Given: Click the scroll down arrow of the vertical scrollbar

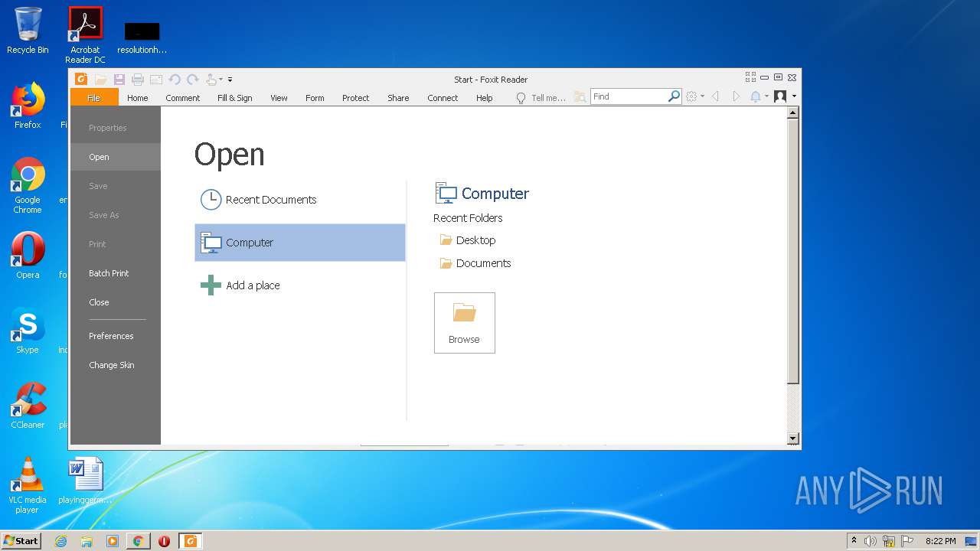Looking at the screenshot, I should point(793,439).
